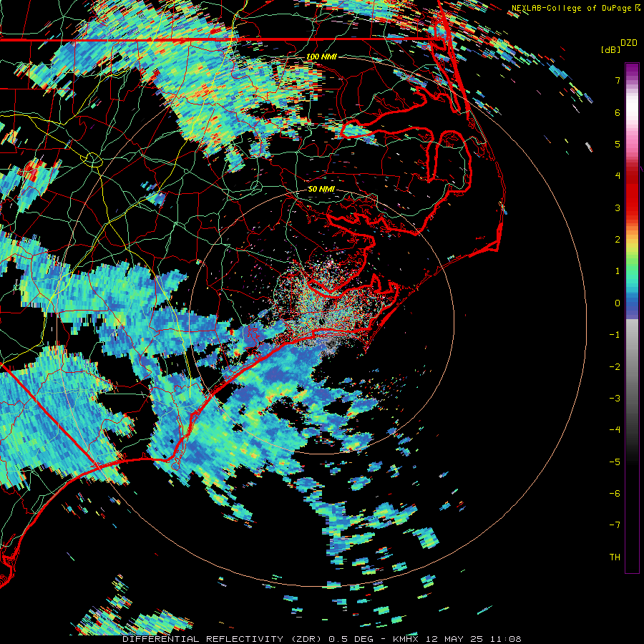Click the DIFFERENTIAL REFLECTIVITY (ZDR) caption text

[x=223, y=639]
